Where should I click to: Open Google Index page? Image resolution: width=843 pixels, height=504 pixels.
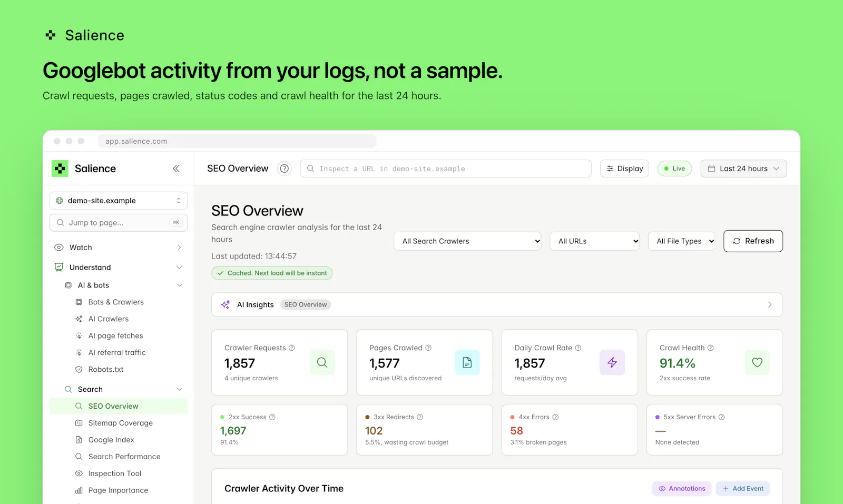[111, 440]
